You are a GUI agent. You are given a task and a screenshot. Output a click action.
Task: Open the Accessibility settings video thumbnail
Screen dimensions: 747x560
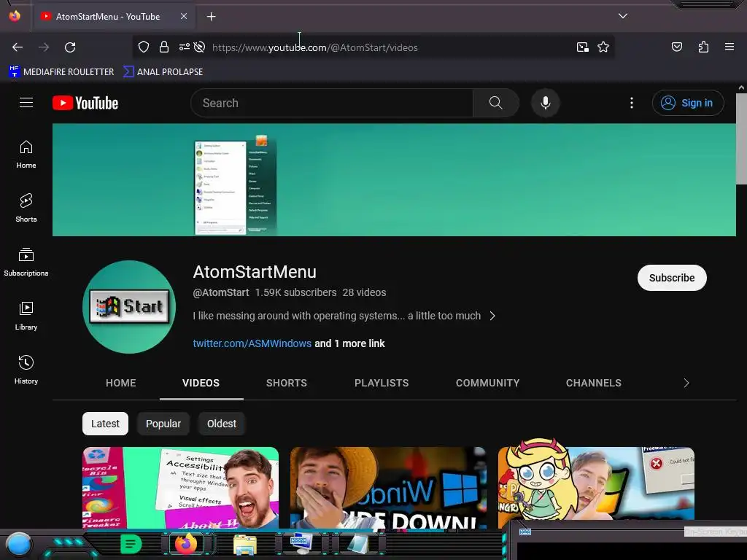tap(181, 488)
